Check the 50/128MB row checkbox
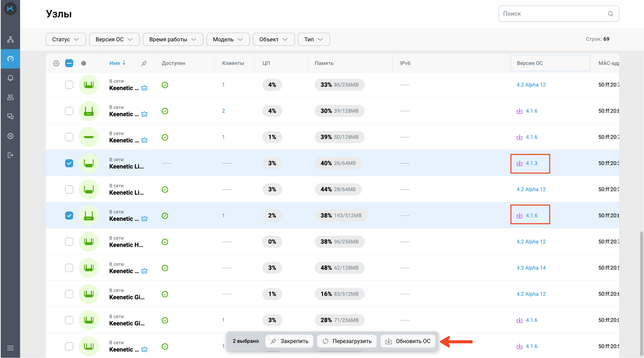This screenshot has height=358, width=644. click(x=69, y=137)
